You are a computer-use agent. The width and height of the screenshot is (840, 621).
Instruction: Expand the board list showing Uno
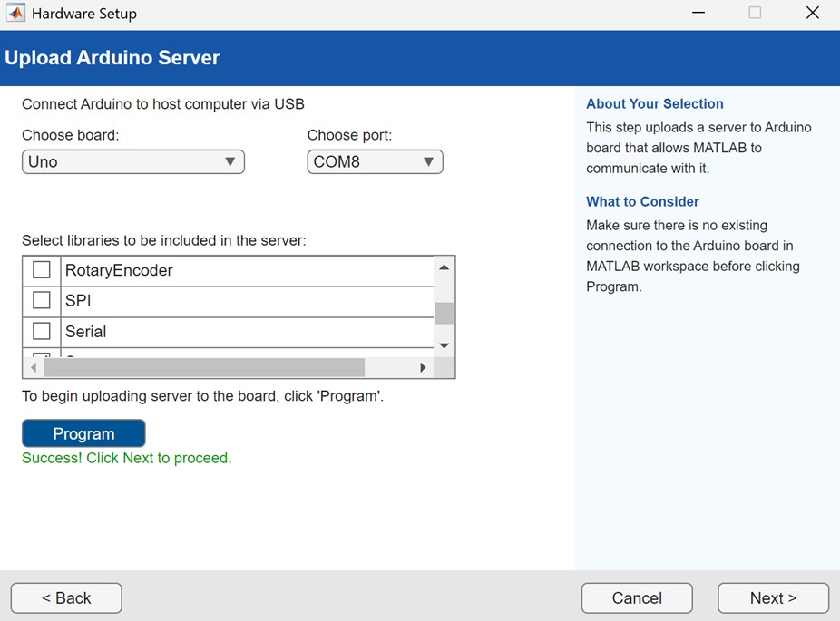(x=132, y=161)
